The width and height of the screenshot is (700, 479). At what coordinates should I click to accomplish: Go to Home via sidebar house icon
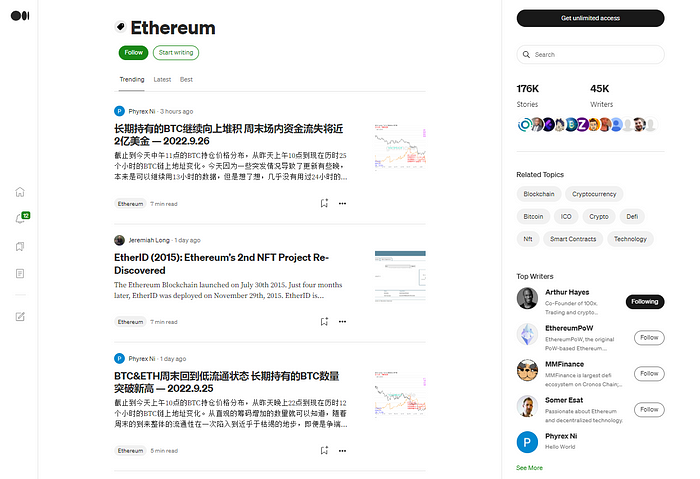pos(20,192)
